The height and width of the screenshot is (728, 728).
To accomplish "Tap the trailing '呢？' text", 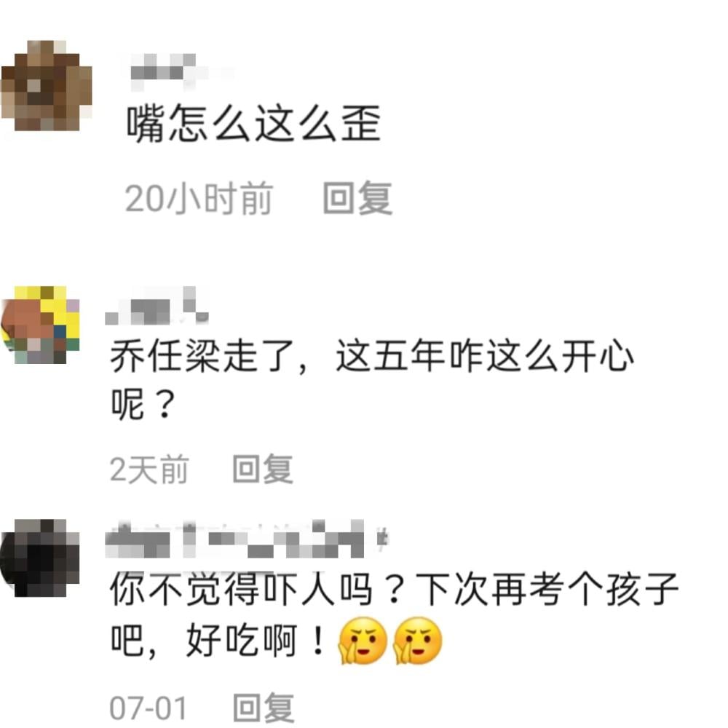I will tap(143, 404).
